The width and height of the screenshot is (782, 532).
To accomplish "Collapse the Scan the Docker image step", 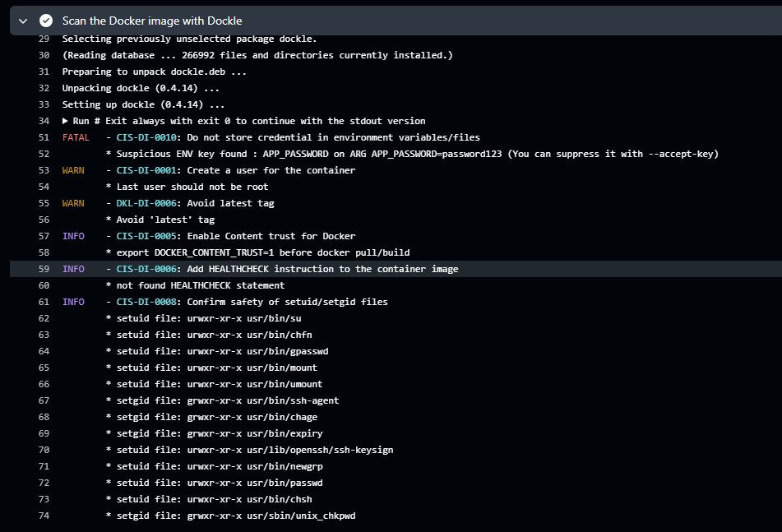I will coord(22,21).
